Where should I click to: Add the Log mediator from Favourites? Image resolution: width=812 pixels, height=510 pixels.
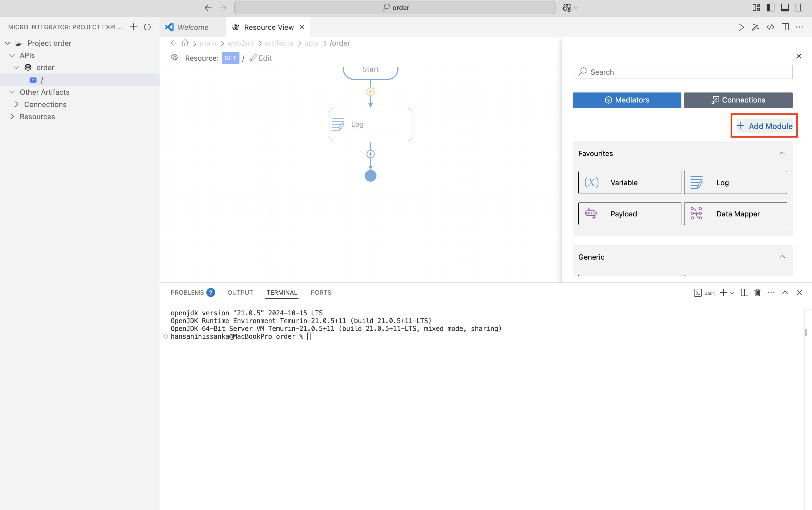(735, 182)
